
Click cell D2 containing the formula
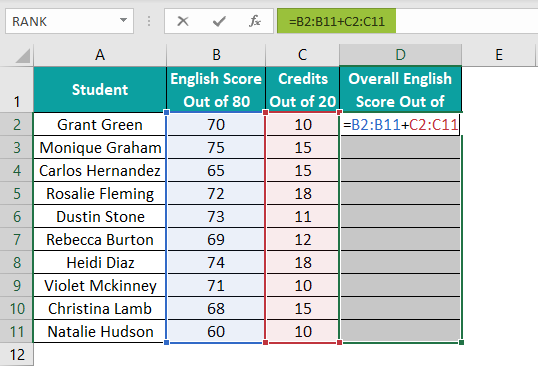[400, 124]
